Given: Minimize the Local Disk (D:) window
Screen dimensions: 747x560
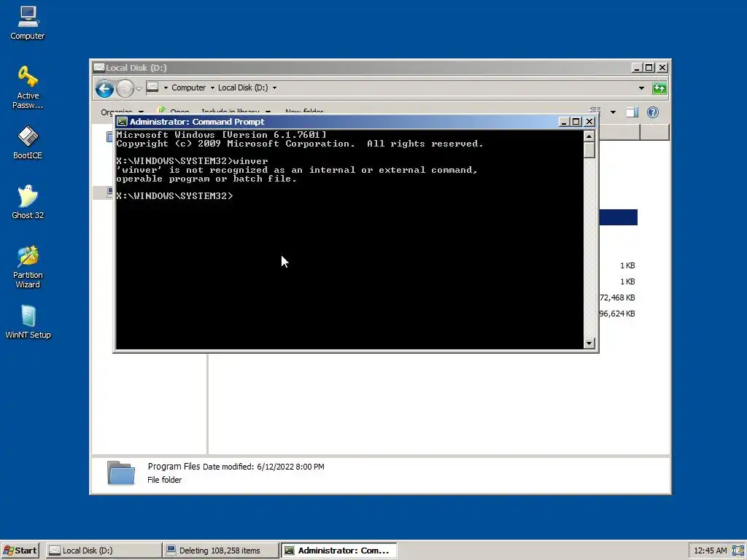Looking at the screenshot, I should 636,68.
